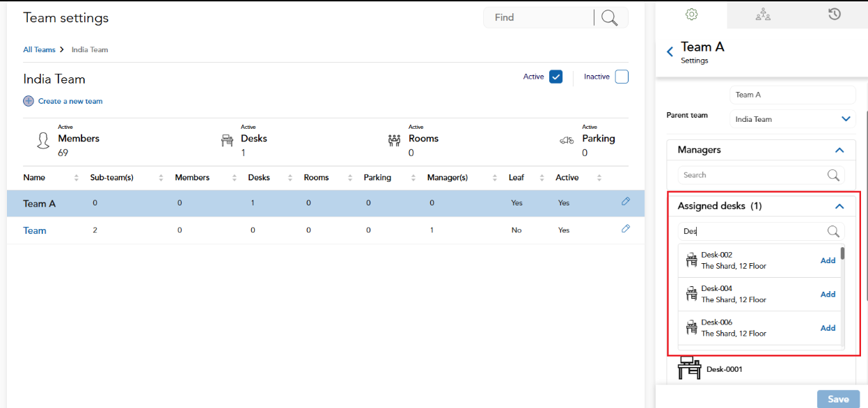Click the Rooms icon above the count
Viewport: 868px width, 408px height.
click(394, 139)
